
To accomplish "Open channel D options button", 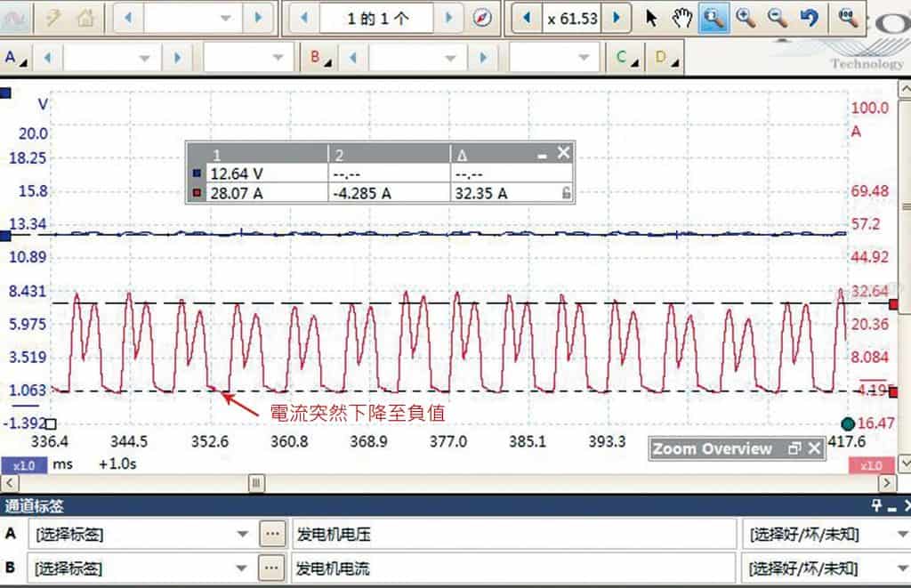I will pos(665,58).
